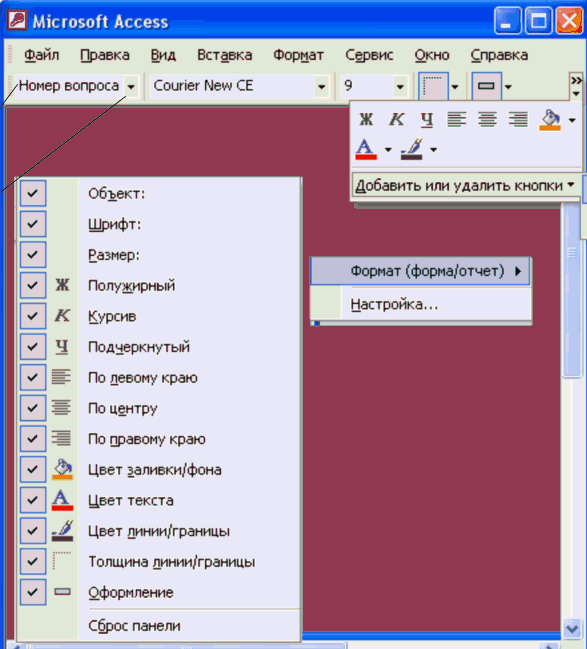
Task: Align text right using toolbar icon
Action: pyautogui.click(x=518, y=120)
